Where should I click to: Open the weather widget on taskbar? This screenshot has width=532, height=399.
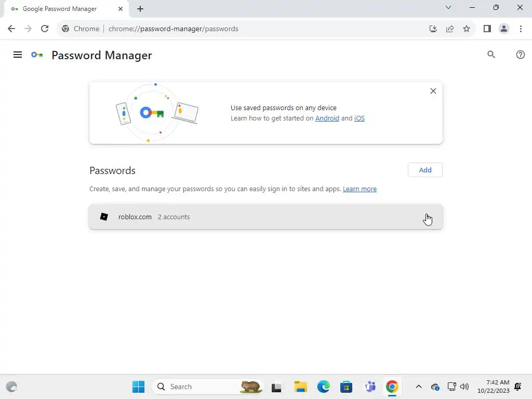(x=11, y=387)
